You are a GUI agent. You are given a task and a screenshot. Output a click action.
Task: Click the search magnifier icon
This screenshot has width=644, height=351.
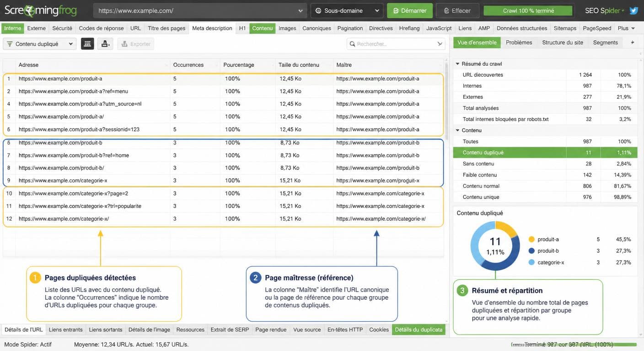point(352,44)
